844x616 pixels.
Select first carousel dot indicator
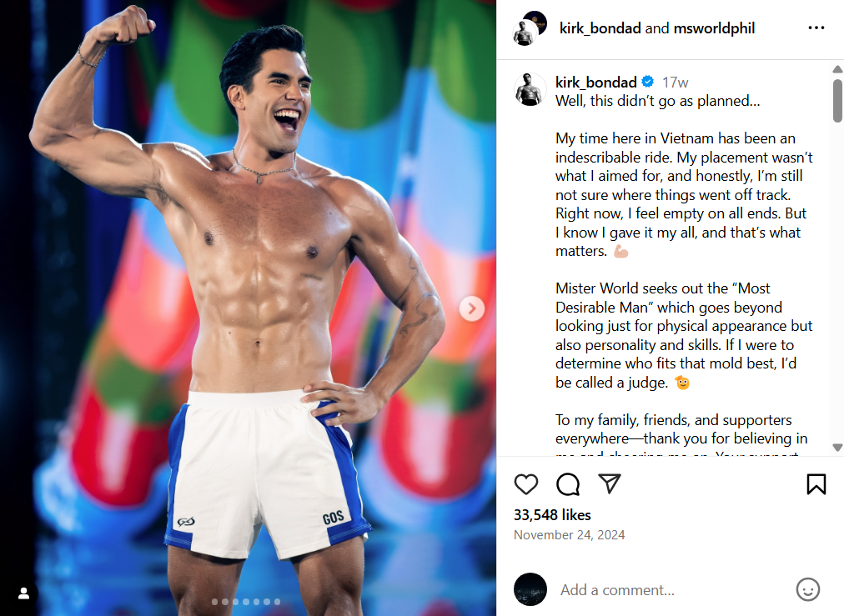point(215,602)
